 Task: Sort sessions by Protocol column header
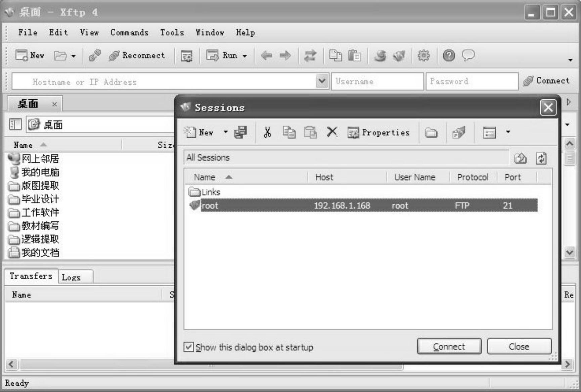473,177
